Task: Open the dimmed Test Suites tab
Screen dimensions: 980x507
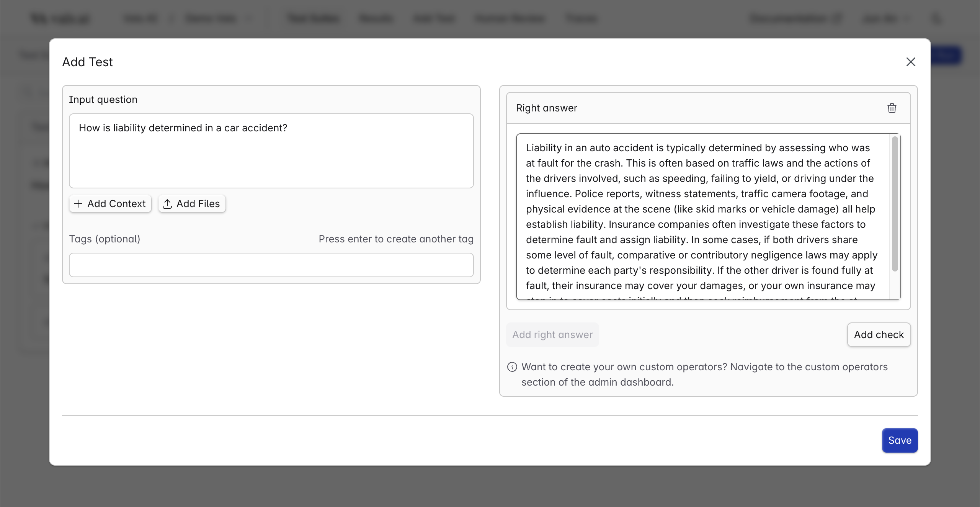Action: pyautogui.click(x=314, y=18)
